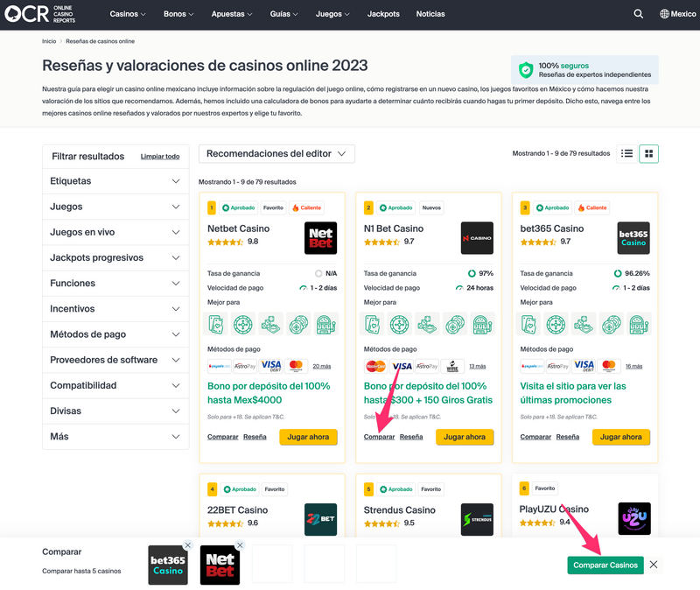Click the 22BET Casino logo
This screenshot has width=700, height=590.
320,519
